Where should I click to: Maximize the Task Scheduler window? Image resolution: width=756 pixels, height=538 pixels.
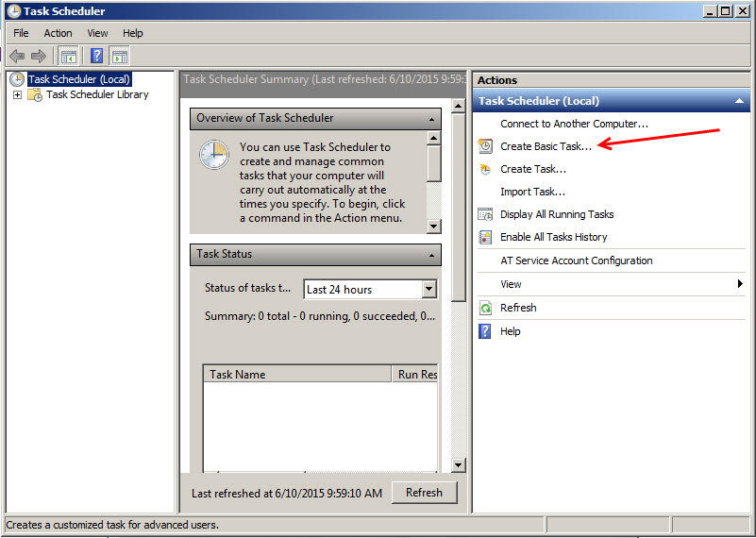point(725,11)
